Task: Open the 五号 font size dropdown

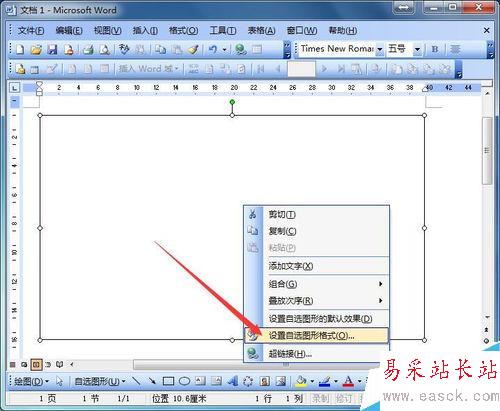Action: coord(417,49)
